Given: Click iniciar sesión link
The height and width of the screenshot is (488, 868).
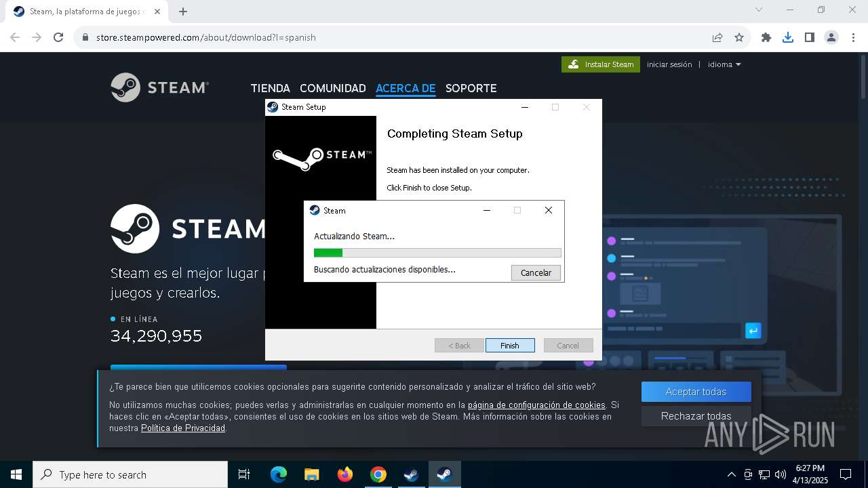Looking at the screenshot, I should pyautogui.click(x=669, y=64).
